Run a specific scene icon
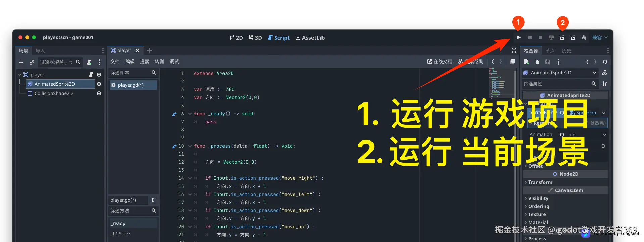The width and height of the screenshot is (644, 242). [x=573, y=38]
